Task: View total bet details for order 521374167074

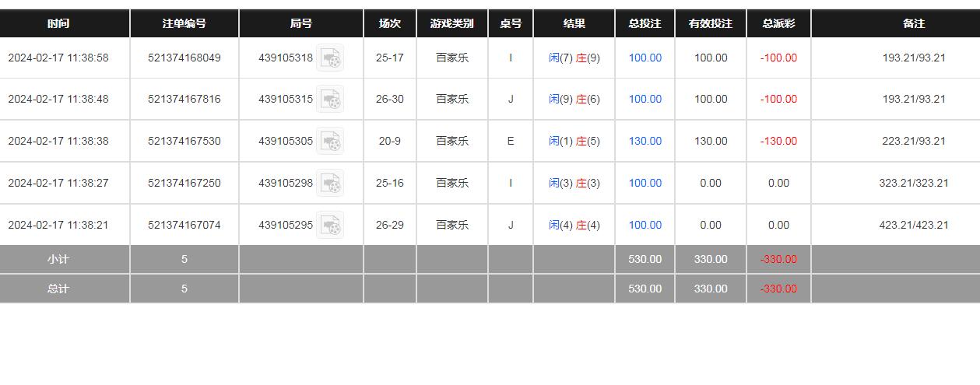Action: click(x=645, y=225)
